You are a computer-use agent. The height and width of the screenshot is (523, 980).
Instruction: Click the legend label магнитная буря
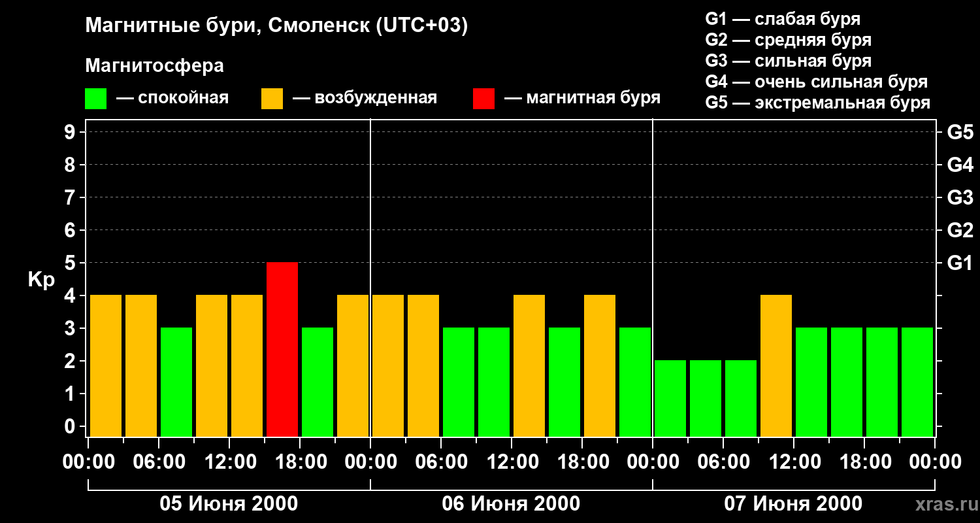click(593, 98)
